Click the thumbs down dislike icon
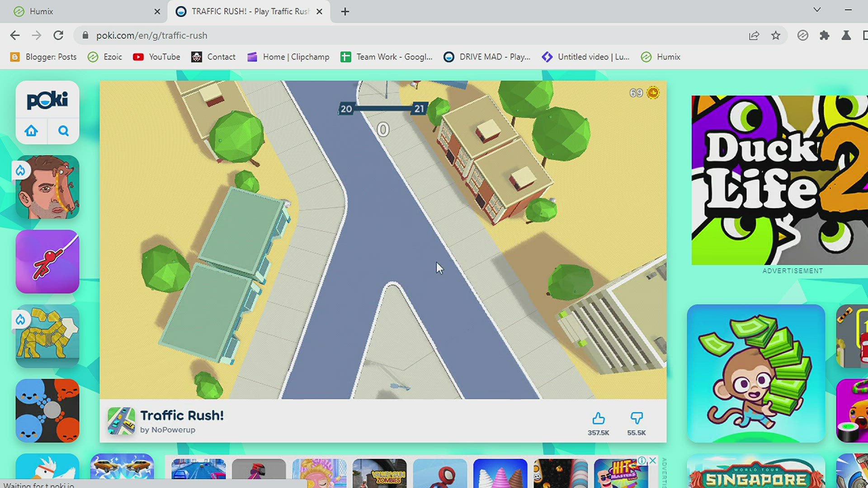Viewport: 868px width, 488px height. 636,418
